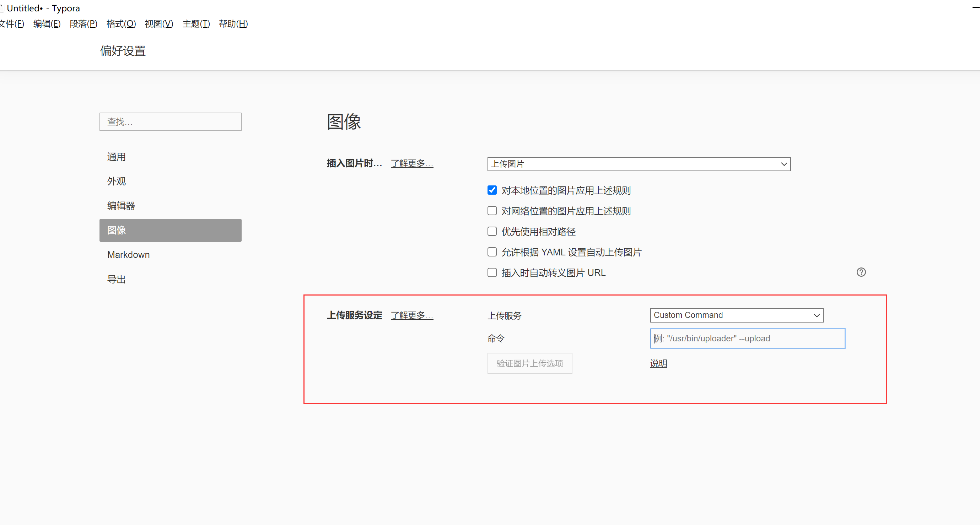Open the 编辑器 settings section
Viewport: 980px width, 525px height.
coord(121,205)
